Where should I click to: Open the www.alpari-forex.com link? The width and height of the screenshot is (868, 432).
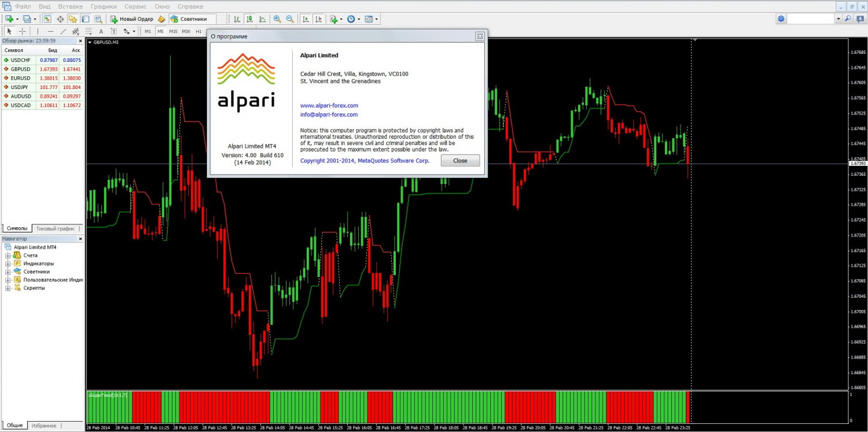pos(329,105)
